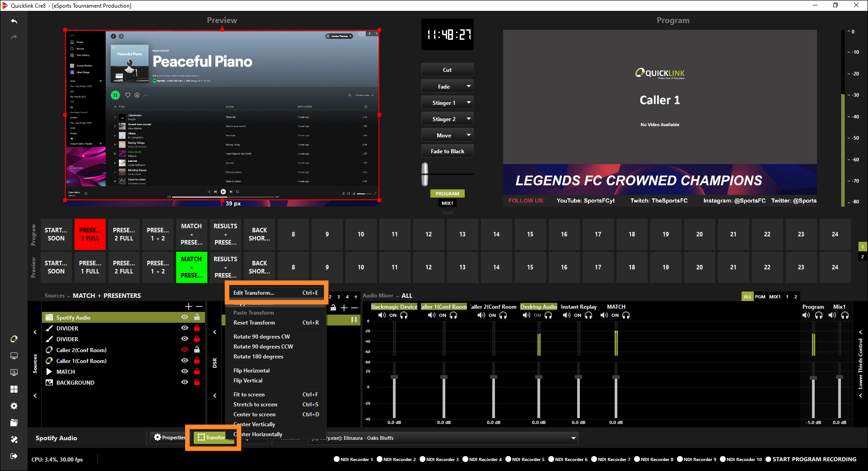Select Flip Horizontal menu entry
The image size is (868, 471).
tap(252, 371)
